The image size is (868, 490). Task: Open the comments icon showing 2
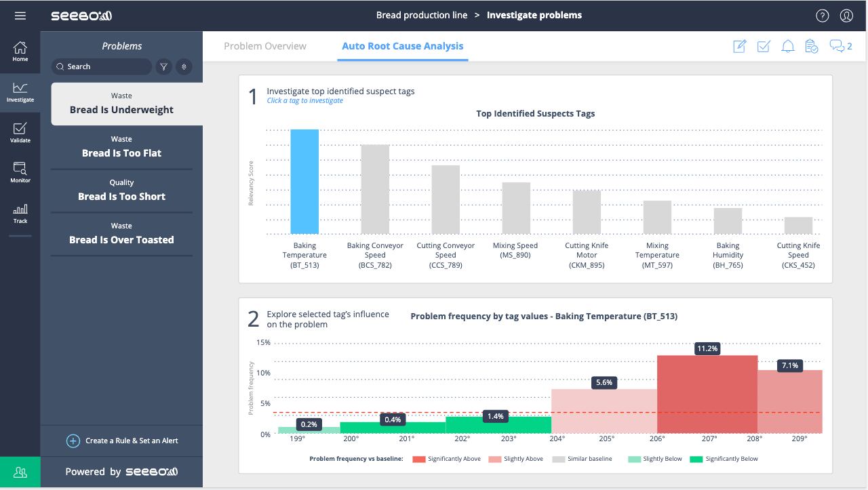840,47
